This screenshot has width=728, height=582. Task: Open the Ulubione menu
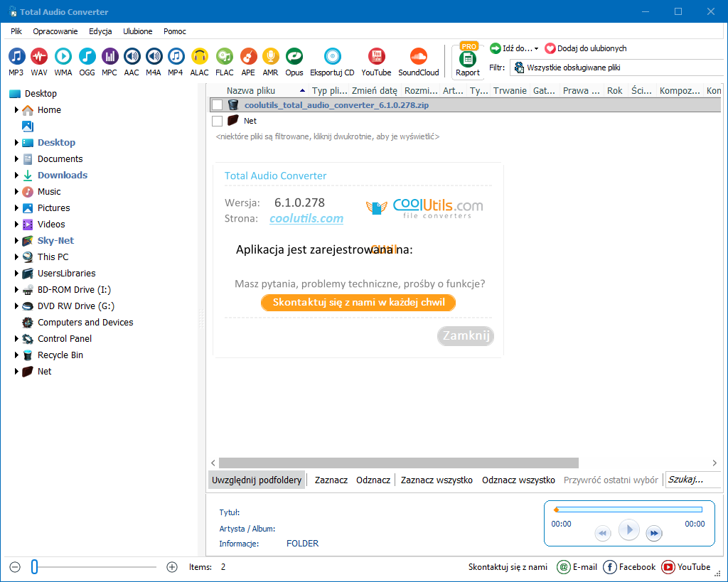tap(137, 31)
